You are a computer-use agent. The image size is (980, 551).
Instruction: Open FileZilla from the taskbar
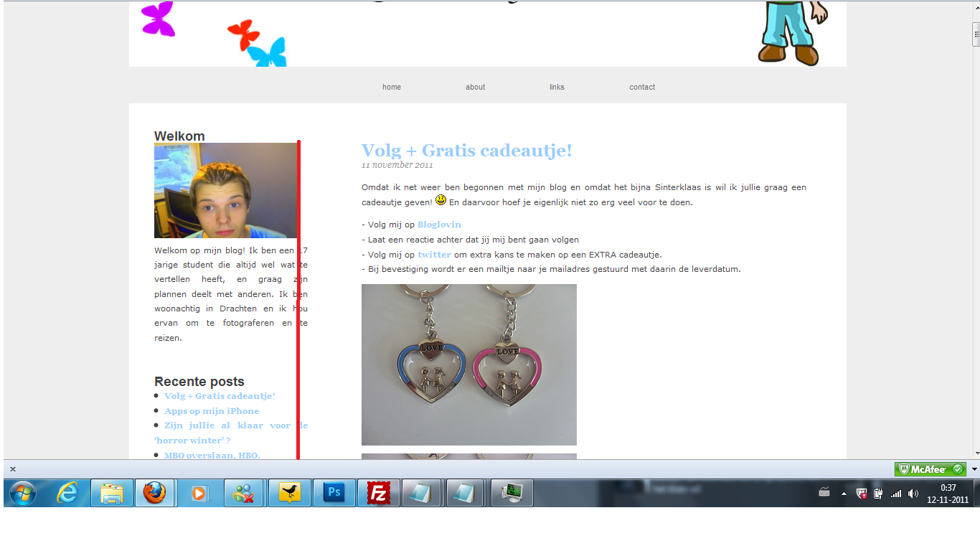click(378, 493)
